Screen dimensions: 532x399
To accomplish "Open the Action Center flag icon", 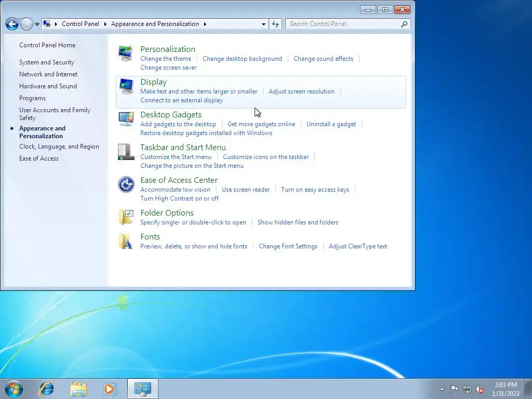I will pyautogui.click(x=454, y=389).
